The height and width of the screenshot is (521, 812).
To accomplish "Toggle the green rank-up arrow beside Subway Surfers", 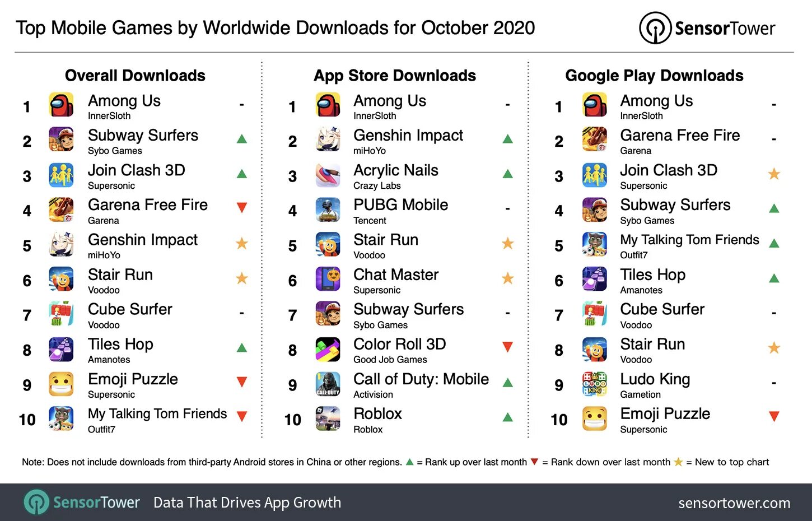I will click(242, 139).
